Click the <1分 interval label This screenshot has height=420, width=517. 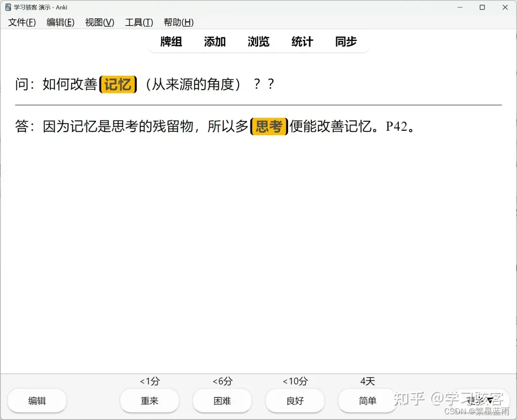click(150, 381)
